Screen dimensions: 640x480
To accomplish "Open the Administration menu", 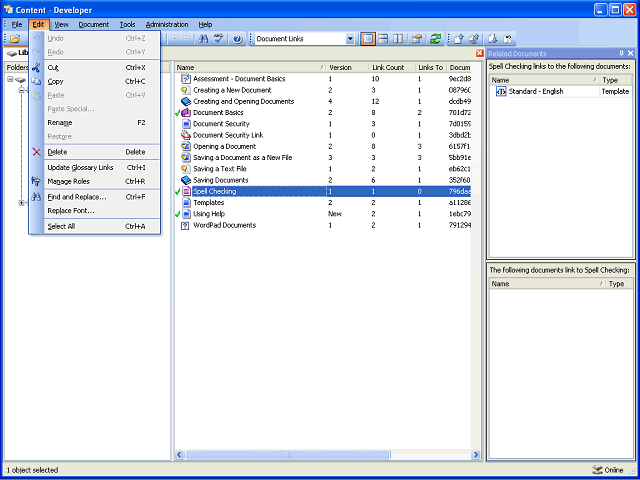I will click(167, 24).
